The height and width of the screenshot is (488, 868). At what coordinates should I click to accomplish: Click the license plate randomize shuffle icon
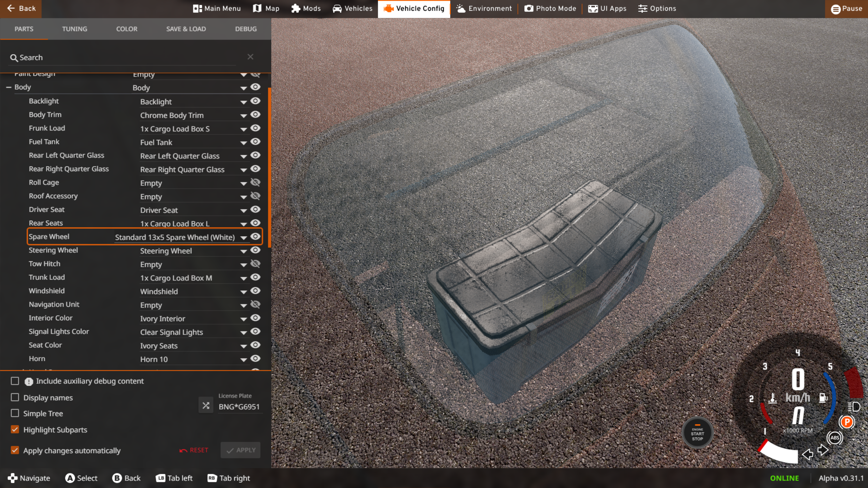tap(206, 405)
